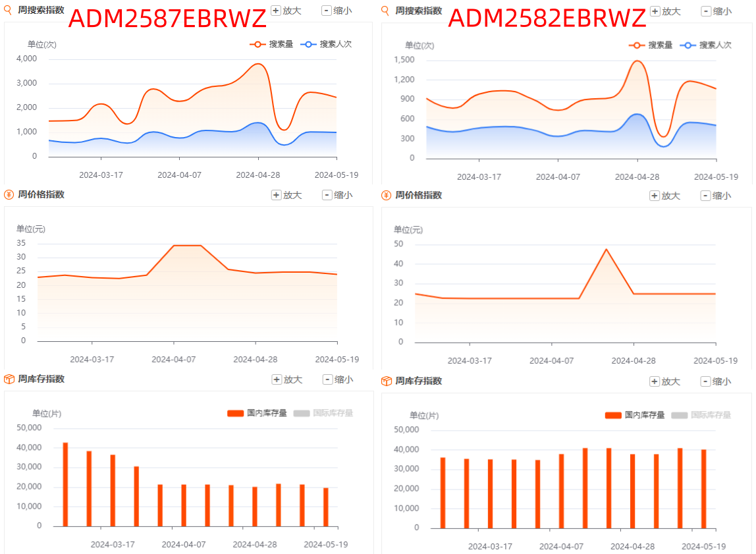Click 单位(片) label in right inventory chart

[424, 415]
